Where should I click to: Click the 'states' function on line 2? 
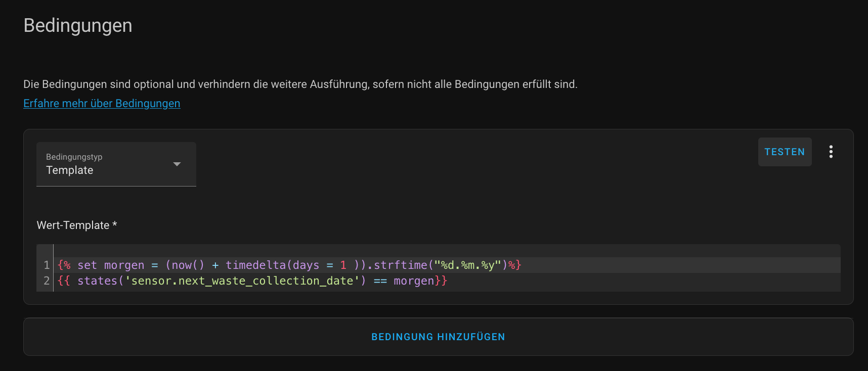97,281
